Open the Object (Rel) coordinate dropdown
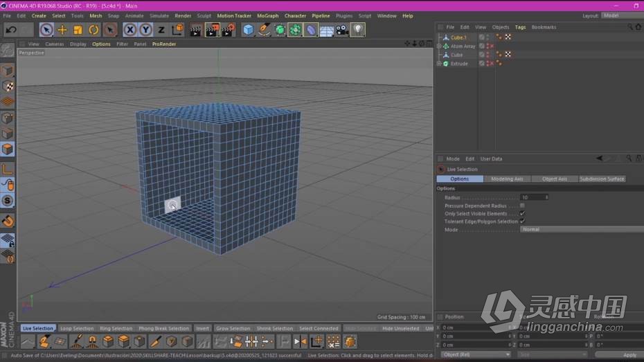 pyautogui.click(x=476, y=354)
